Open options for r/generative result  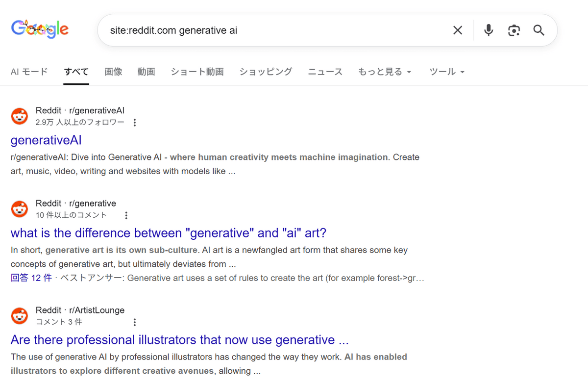126,215
